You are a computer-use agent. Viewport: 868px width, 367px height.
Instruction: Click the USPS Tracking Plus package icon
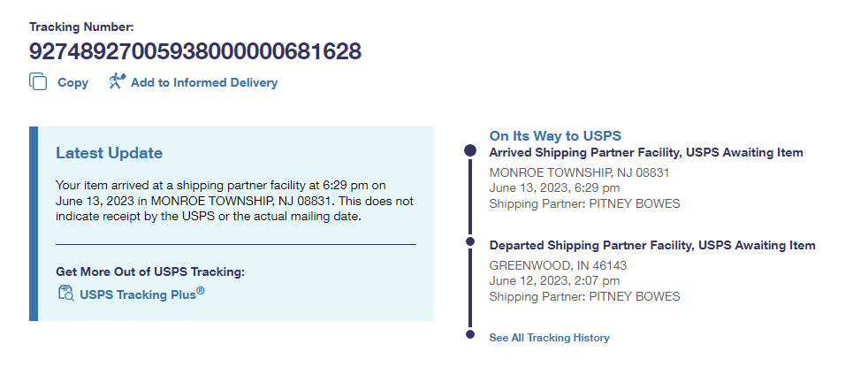tap(65, 293)
